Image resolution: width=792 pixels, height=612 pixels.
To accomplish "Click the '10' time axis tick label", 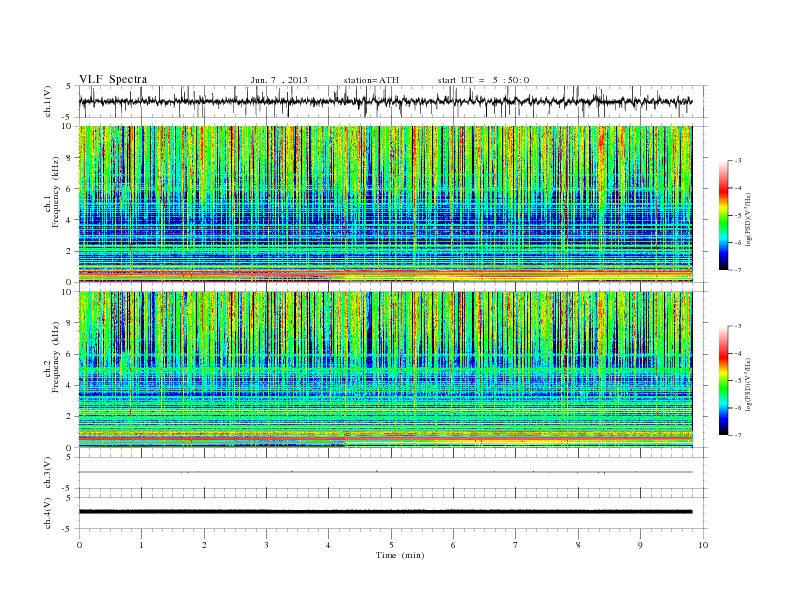I will click(703, 545).
